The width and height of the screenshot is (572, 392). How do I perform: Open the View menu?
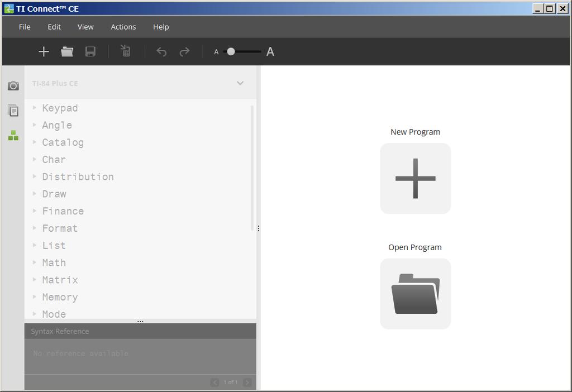click(85, 27)
